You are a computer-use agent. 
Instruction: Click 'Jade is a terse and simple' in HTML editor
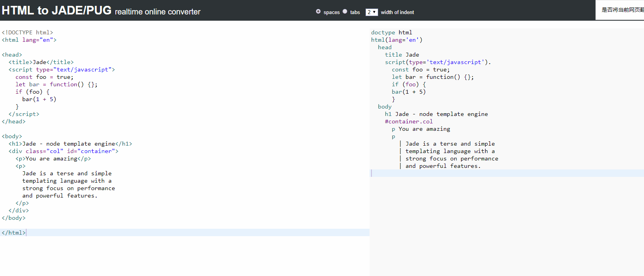tap(67, 173)
